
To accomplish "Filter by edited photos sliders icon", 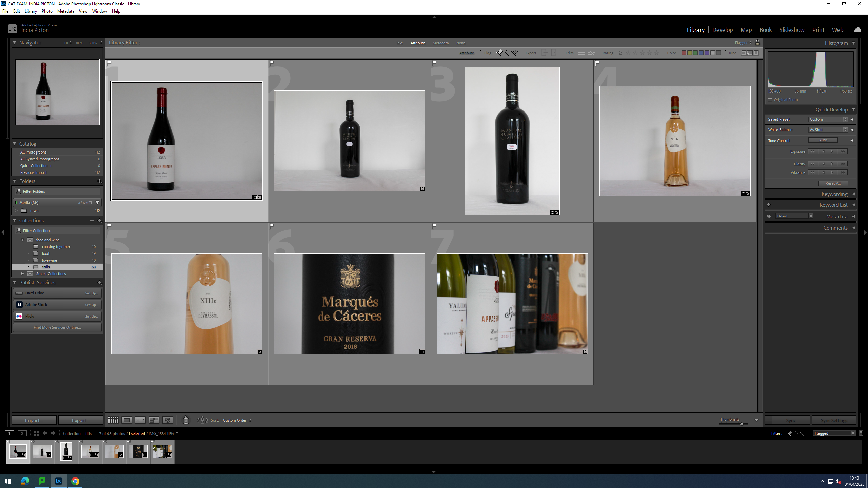I will (582, 53).
